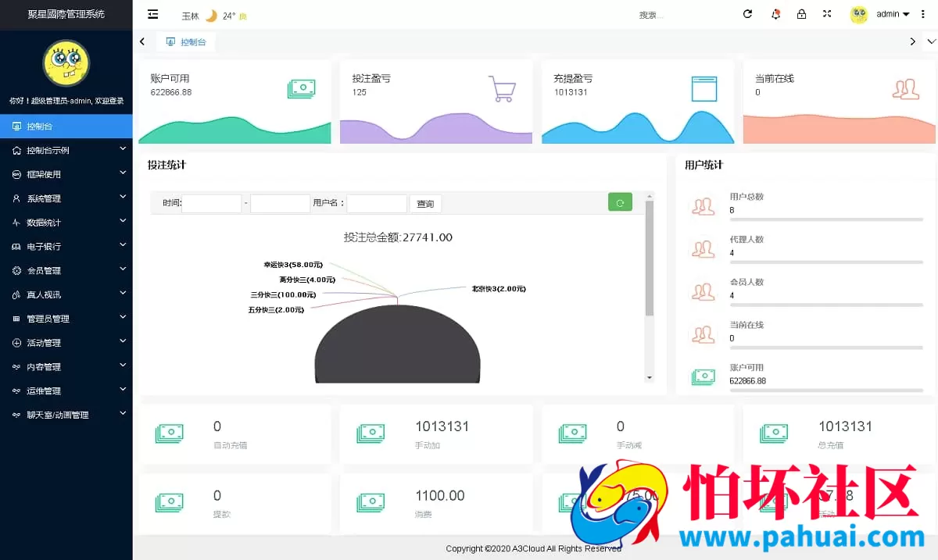Refresh the page with the reload icon
This screenshot has height=560, width=938.
coord(747,15)
